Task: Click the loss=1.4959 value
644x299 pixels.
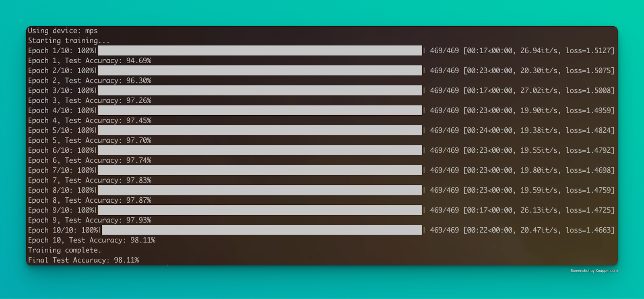Action: click(x=588, y=110)
